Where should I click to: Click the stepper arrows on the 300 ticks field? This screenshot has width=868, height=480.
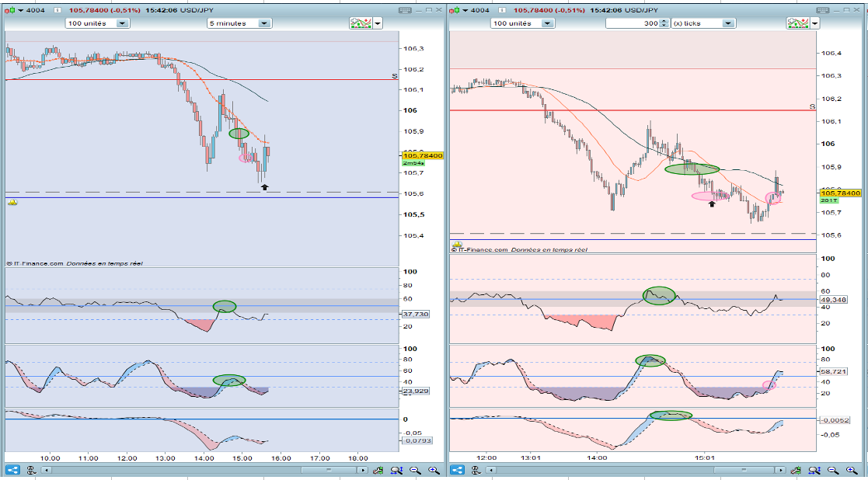click(664, 23)
